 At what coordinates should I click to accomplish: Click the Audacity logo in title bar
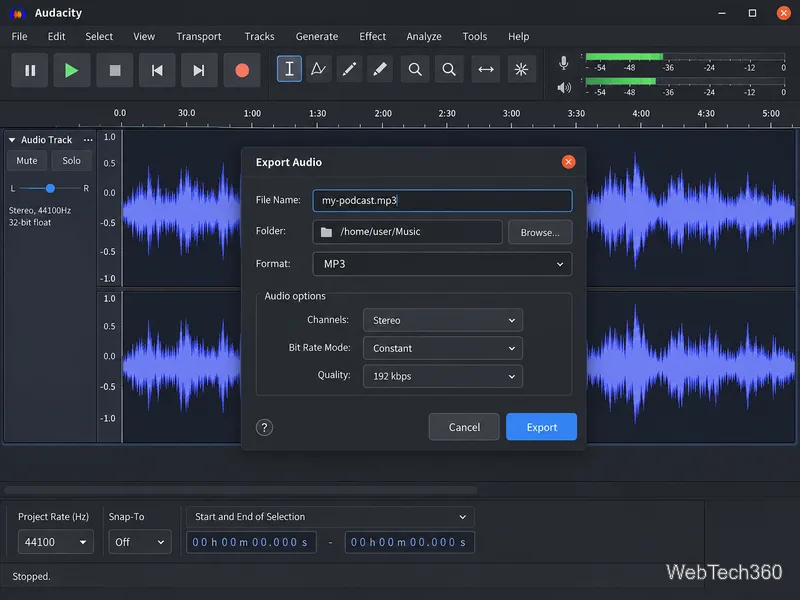click(x=17, y=13)
